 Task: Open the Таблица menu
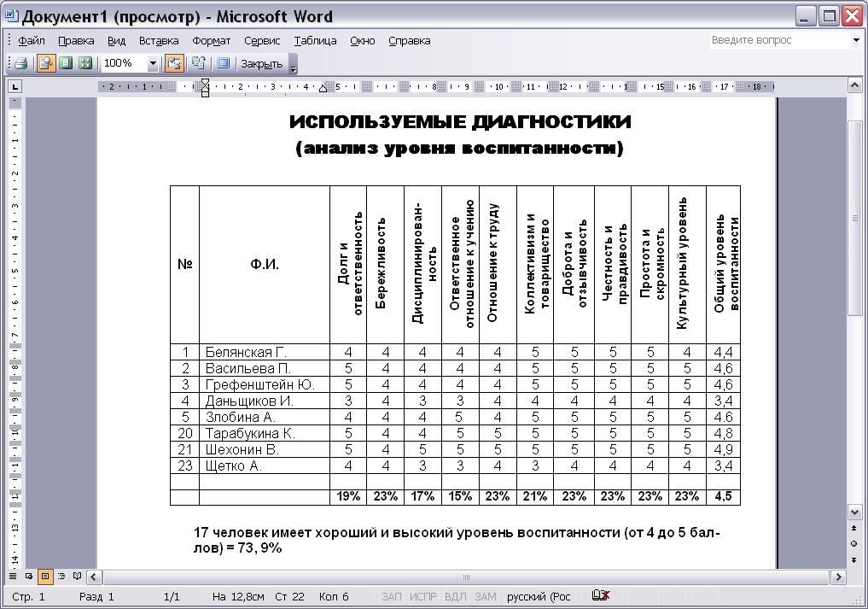tap(315, 40)
